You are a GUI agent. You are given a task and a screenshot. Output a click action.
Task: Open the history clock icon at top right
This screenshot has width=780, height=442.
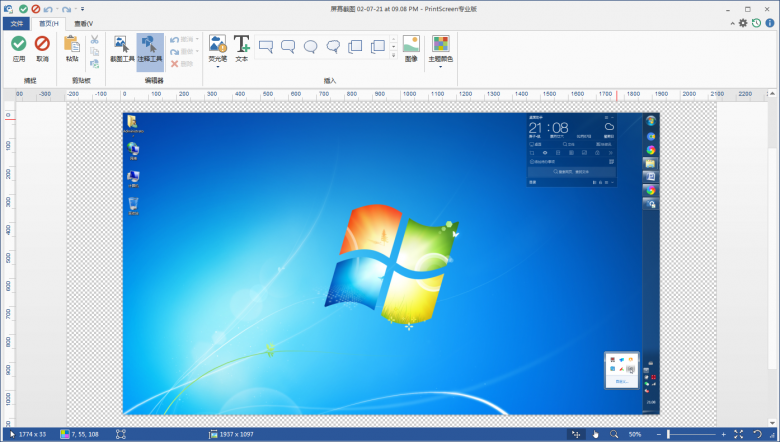point(756,23)
